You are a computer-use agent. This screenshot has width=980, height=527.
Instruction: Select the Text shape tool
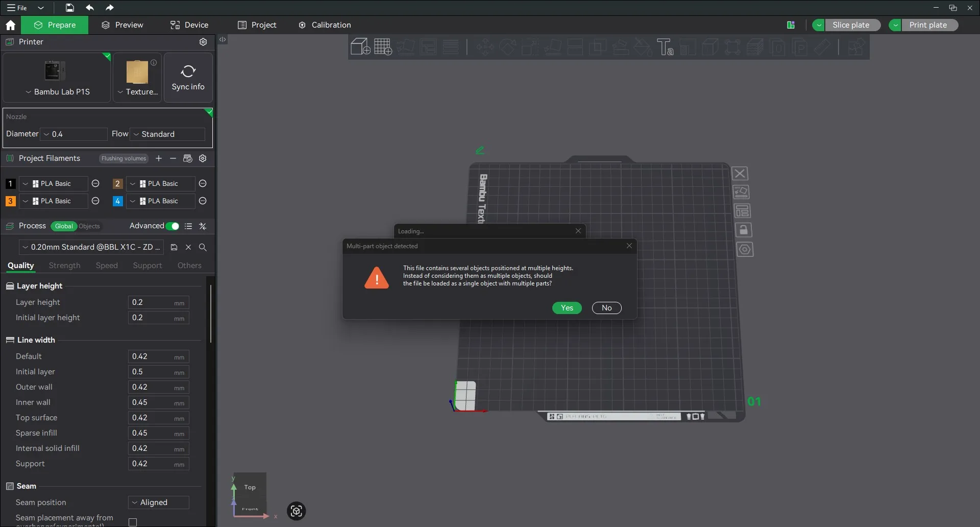[x=665, y=47]
